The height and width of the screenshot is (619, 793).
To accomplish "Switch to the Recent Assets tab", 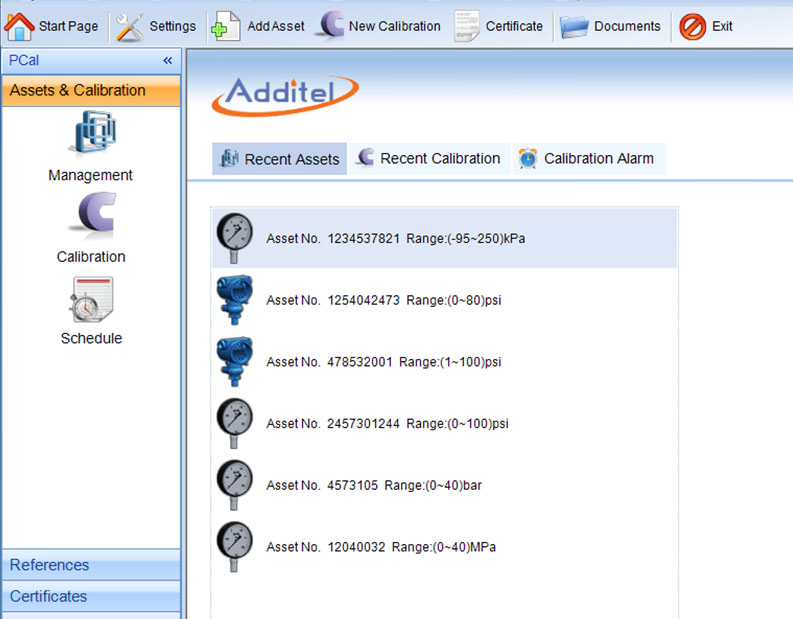I will 279,159.
